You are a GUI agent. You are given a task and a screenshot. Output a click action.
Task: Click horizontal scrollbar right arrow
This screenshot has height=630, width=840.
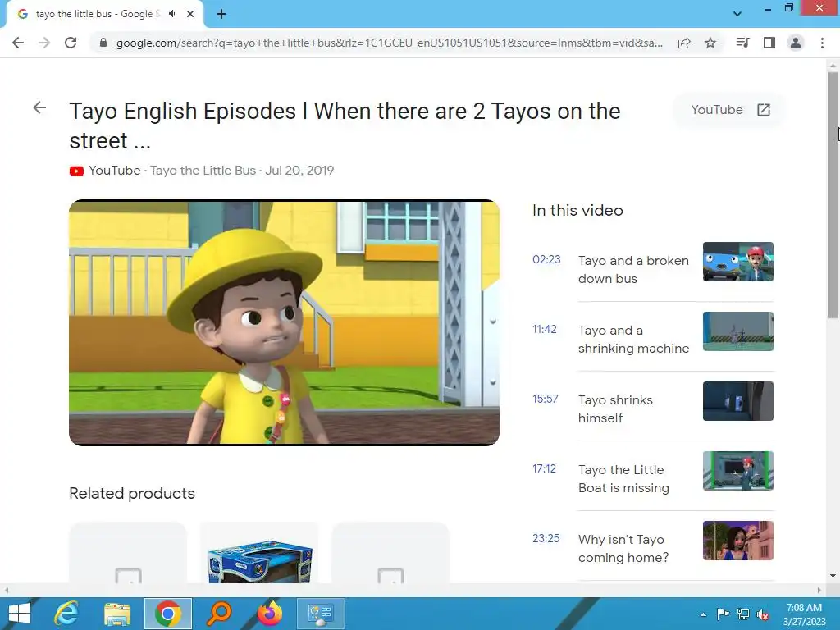point(819,590)
